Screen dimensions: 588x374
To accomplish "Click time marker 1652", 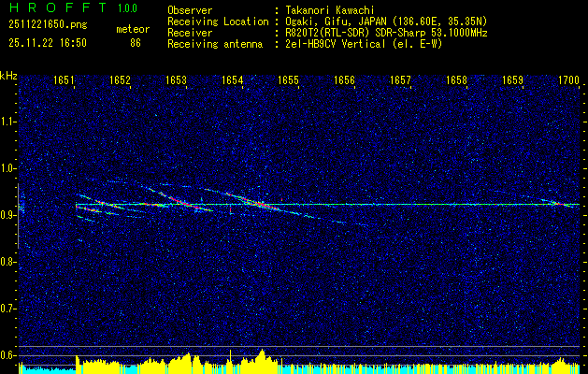I will [x=120, y=80].
